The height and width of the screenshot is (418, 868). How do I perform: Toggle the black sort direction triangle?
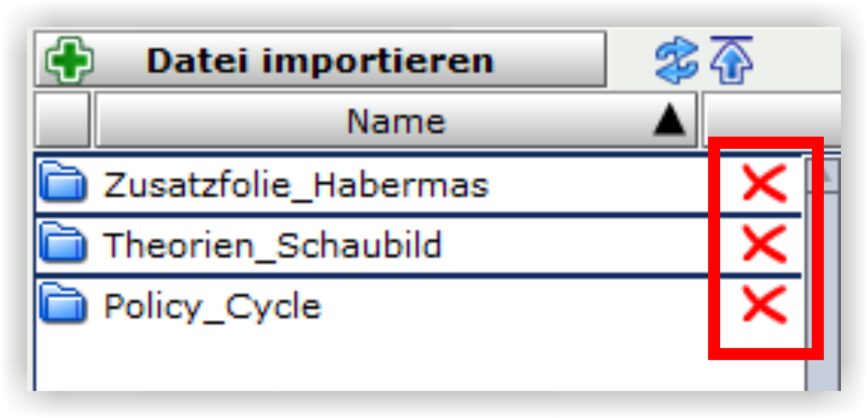pos(669,120)
